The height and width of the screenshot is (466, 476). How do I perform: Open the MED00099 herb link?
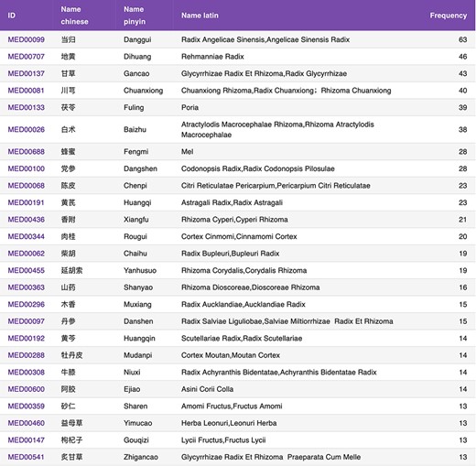point(27,39)
